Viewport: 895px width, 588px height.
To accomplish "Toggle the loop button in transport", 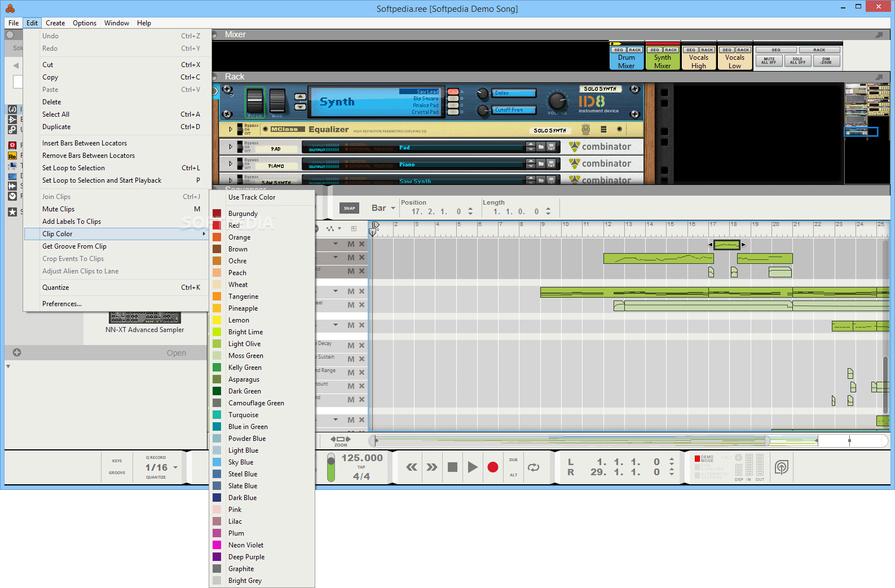I will 534,467.
